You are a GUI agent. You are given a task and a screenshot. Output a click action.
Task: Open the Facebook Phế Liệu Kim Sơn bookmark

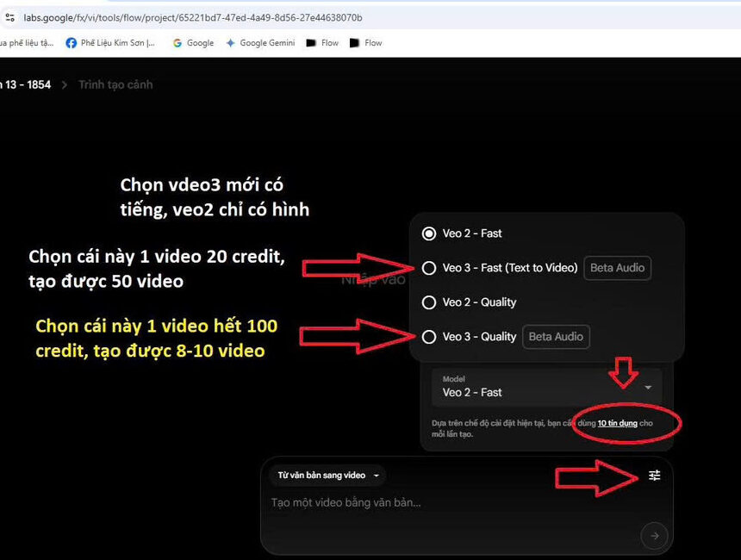coord(110,43)
